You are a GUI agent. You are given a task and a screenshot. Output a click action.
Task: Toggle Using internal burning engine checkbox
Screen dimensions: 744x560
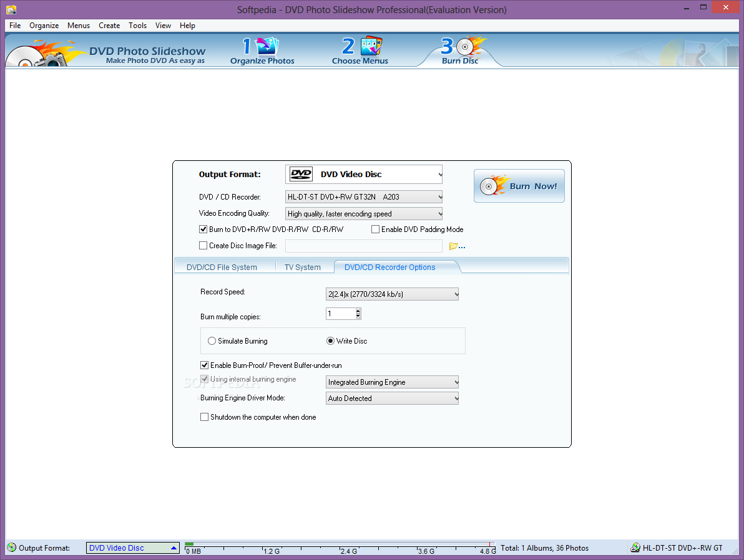coord(205,379)
